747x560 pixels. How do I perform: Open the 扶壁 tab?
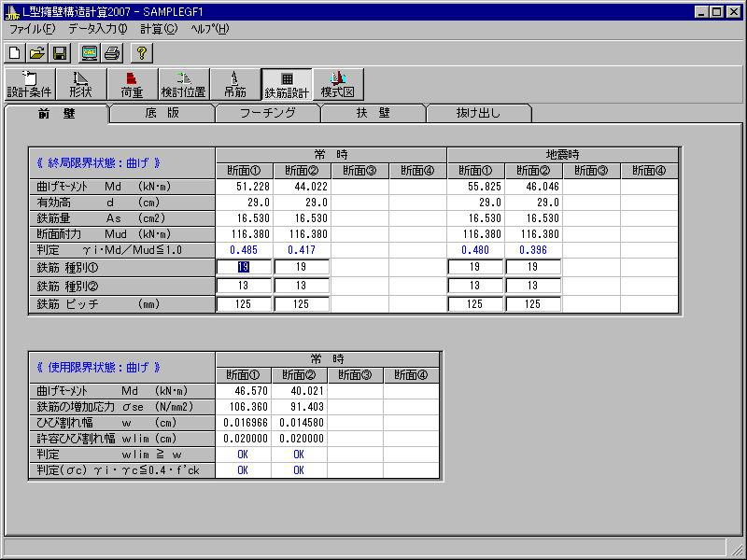pyautogui.click(x=373, y=113)
